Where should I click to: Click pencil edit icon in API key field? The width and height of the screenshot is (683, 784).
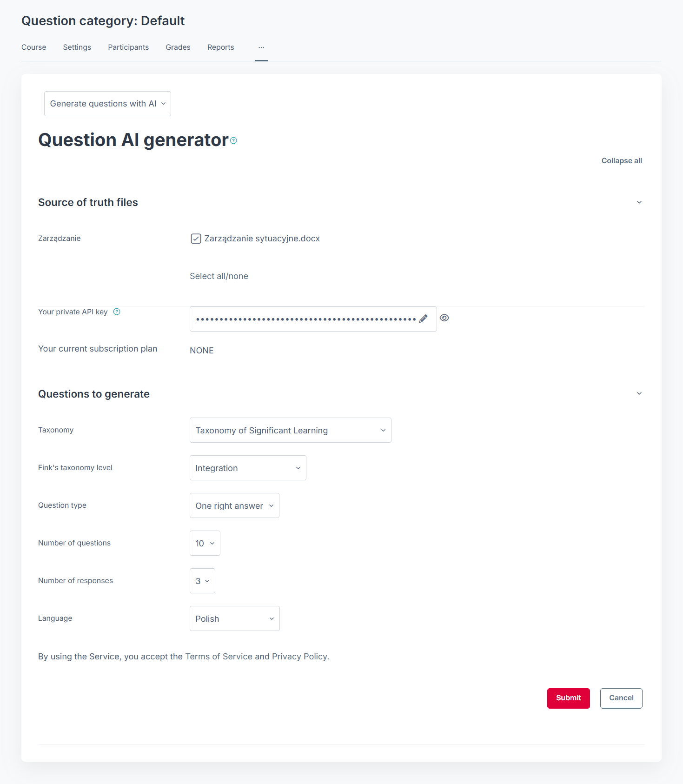click(x=423, y=319)
